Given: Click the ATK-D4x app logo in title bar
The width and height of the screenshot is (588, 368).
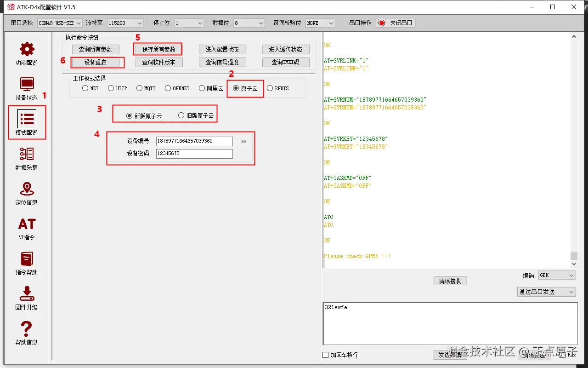Looking at the screenshot, I should 11,7.
